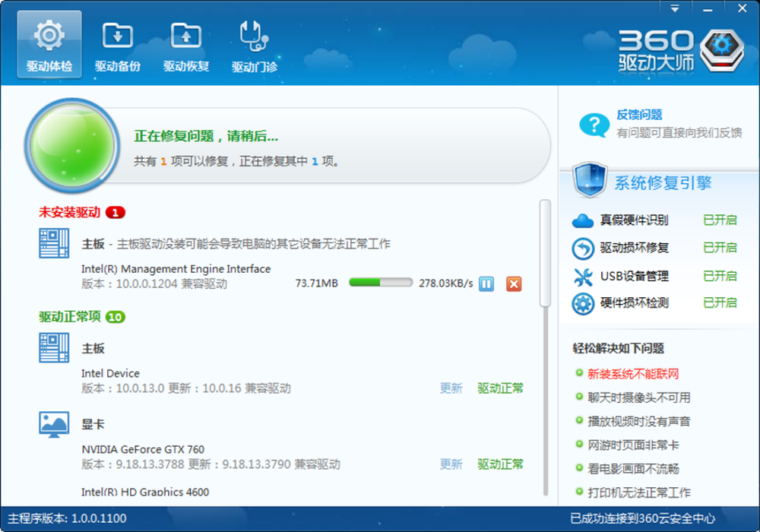The width and height of the screenshot is (760, 532).
Task: Click the 未安装驱动 motherboard icon
Action: click(54, 243)
